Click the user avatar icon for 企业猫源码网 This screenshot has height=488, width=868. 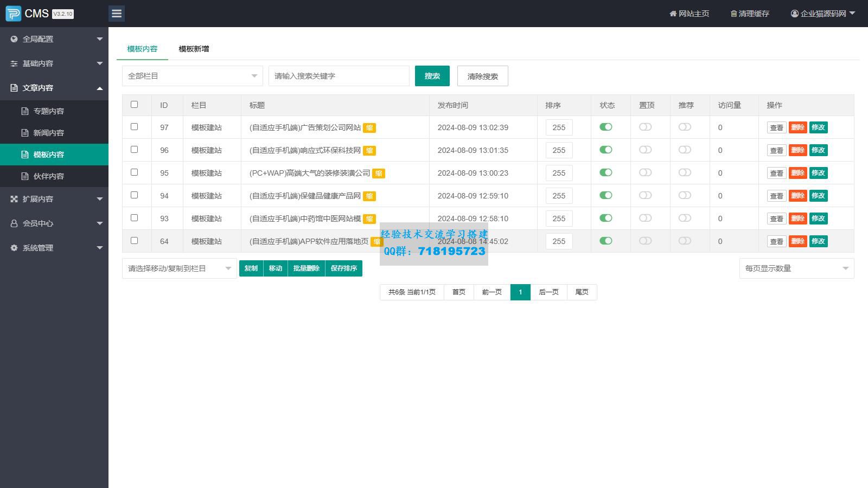[x=795, y=14]
